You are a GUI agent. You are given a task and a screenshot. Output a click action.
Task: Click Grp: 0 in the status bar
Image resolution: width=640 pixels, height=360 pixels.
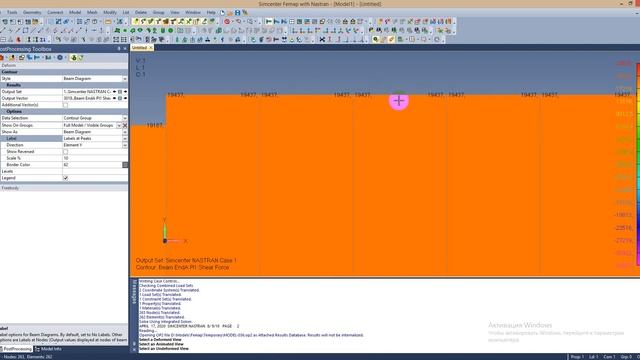[x=626, y=357]
